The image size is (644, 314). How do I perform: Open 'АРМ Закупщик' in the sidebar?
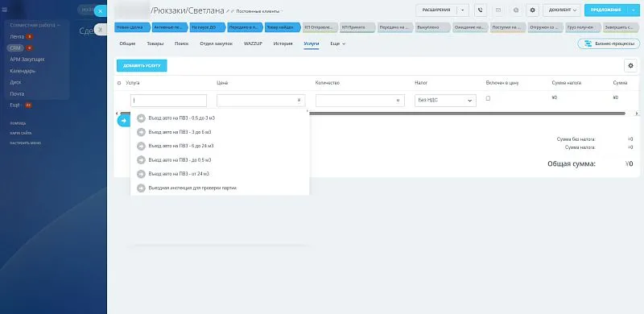(x=27, y=60)
